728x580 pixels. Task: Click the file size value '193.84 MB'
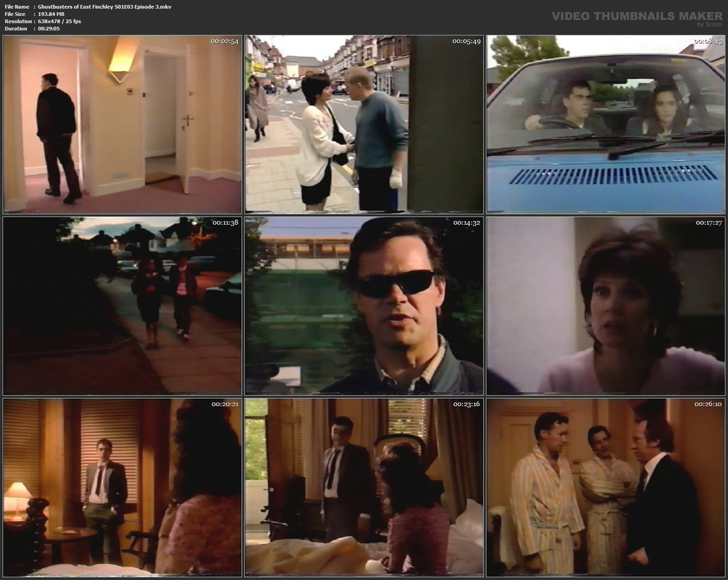click(51, 14)
